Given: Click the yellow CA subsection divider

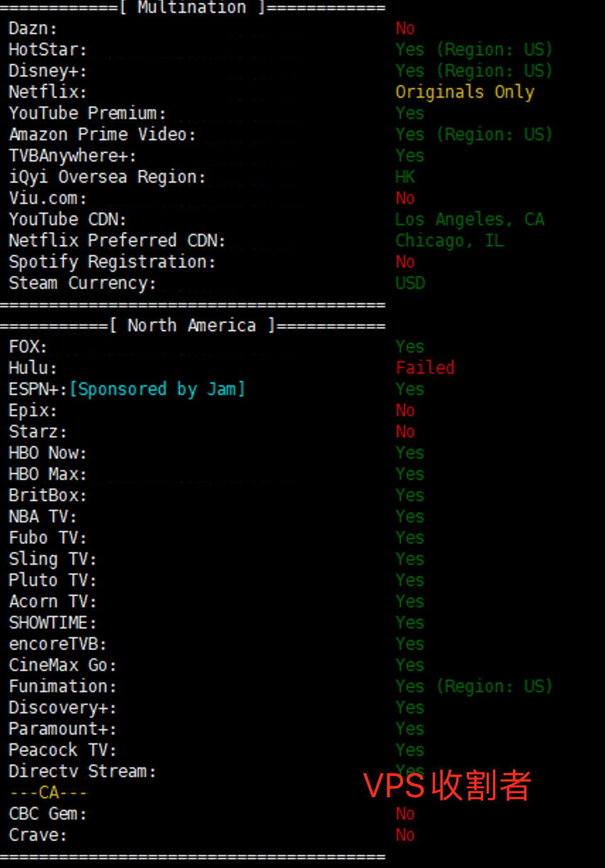Looking at the screenshot, I should pyautogui.click(x=48, y=793).
